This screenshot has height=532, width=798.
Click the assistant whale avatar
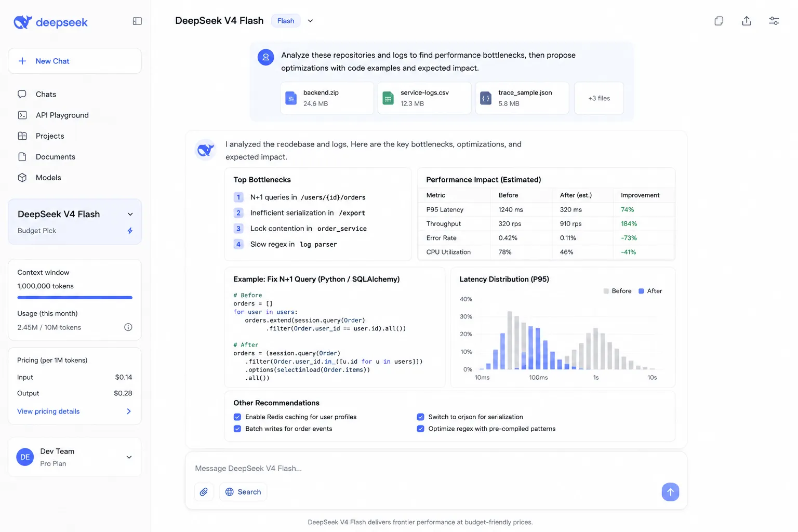point(206,150)
